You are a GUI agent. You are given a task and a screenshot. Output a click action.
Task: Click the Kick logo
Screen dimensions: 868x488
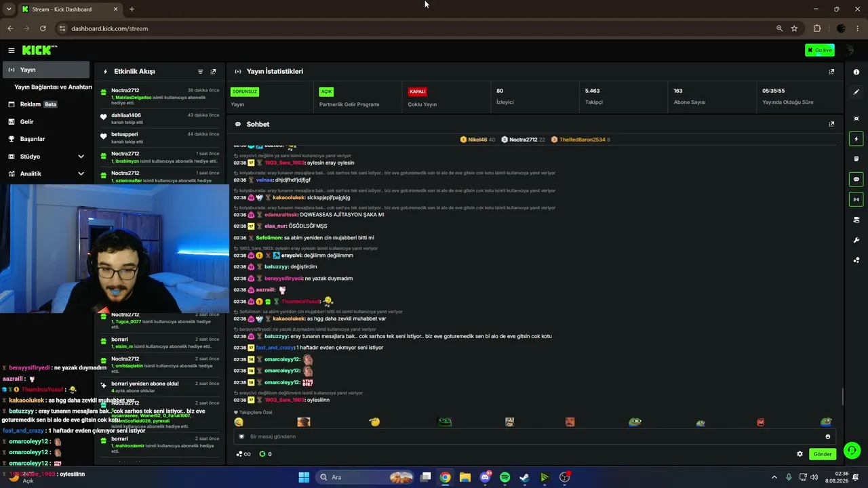tap(39, 50)
